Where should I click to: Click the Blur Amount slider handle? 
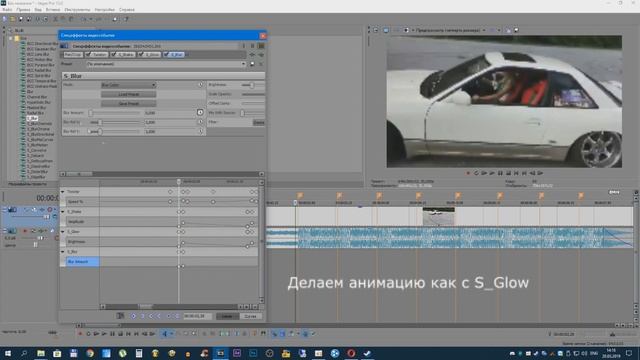(x=91, y=113)
